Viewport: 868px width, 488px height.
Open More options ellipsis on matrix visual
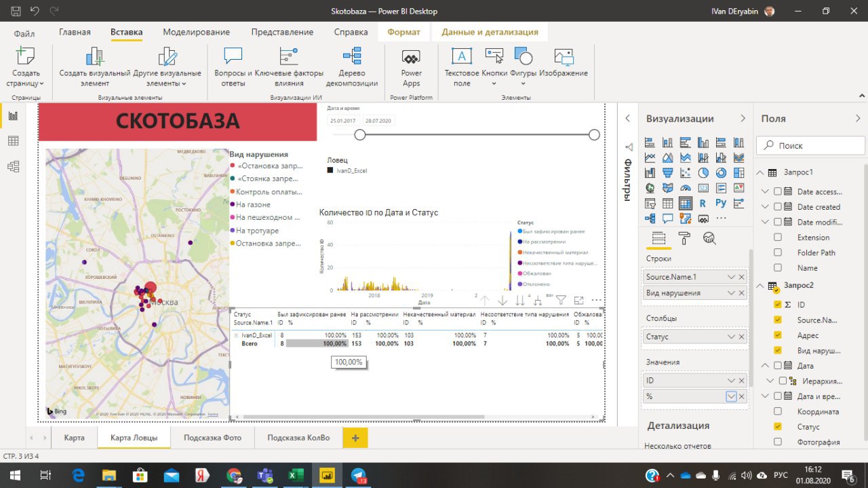(x=597, y=300)
